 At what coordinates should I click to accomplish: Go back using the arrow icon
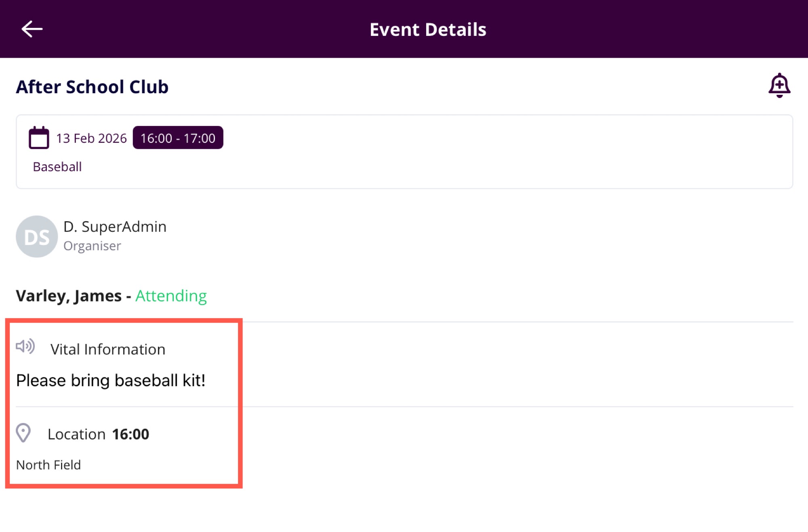[32, 29]
